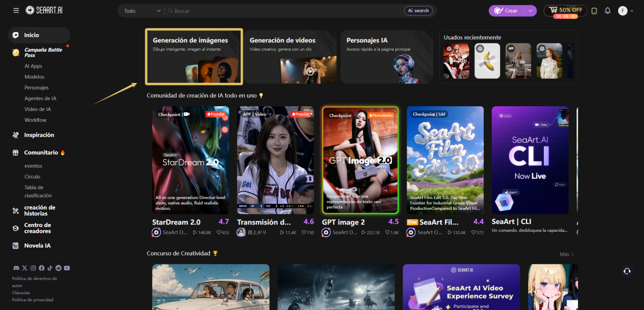This screenshot has height=310, width=644.
Task: Open the Cláusulas link
Action: coord(21,292)
